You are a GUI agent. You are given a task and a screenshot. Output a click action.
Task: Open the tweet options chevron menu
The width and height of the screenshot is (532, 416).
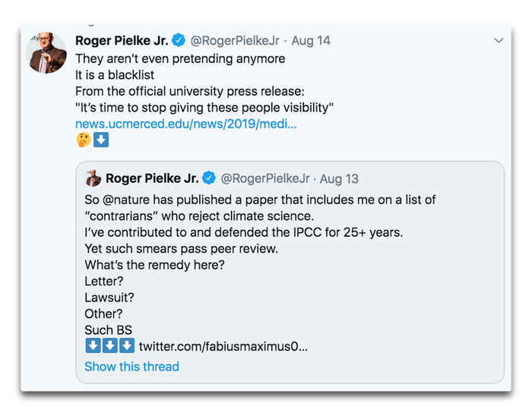pyautogui.click(x=499, y=40)
